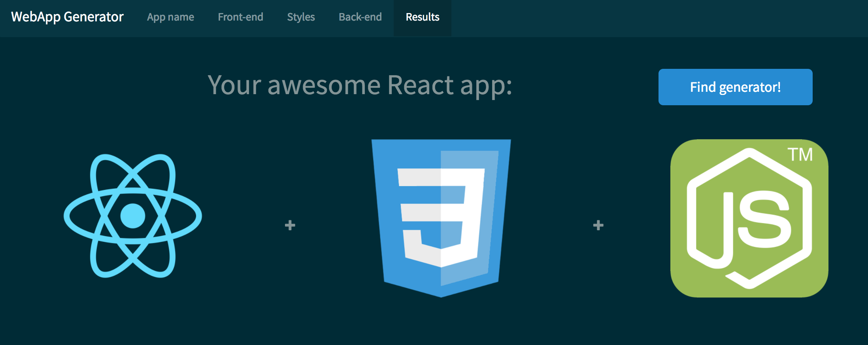
Task: Click the React atom logo
Action: [133, 216]
